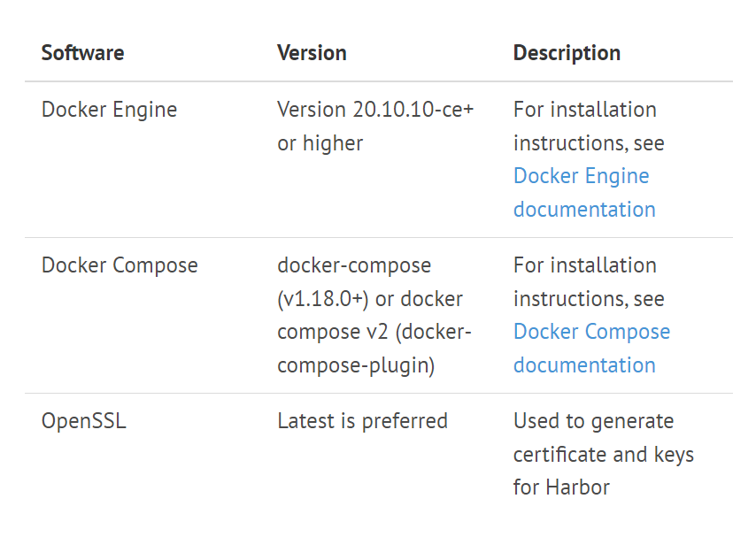756x537 pixels.
Task: Click 'For installation' text in Docker Engine row
Action: [585, 110]
